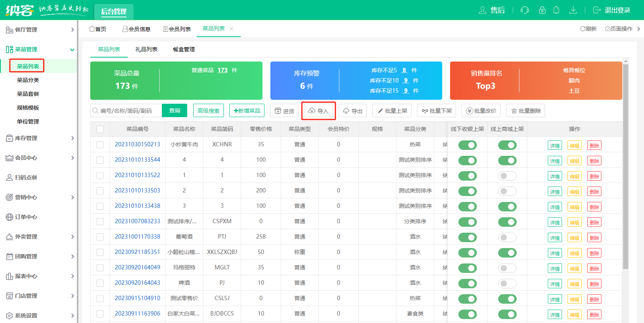Viewport: 644px width, 323px height.
Task: Expand the 餐厅管理 sidebar menu
Action: click(x=73, y=30)
